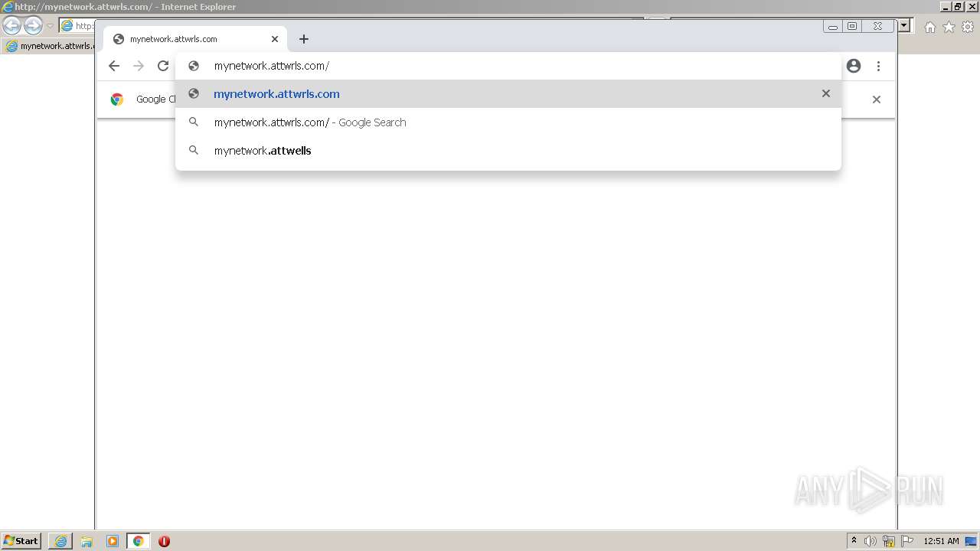
Task: Click the show desktop button
Action: point(972,541)
